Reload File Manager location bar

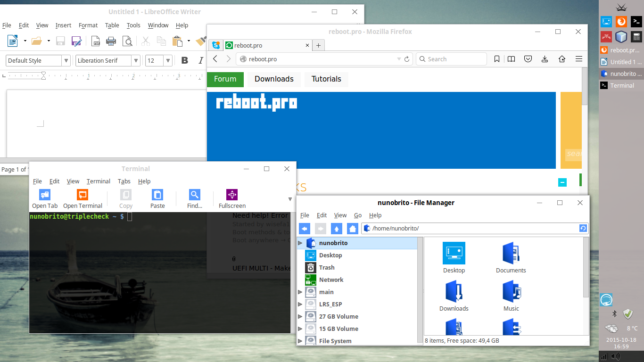[583, 229]
